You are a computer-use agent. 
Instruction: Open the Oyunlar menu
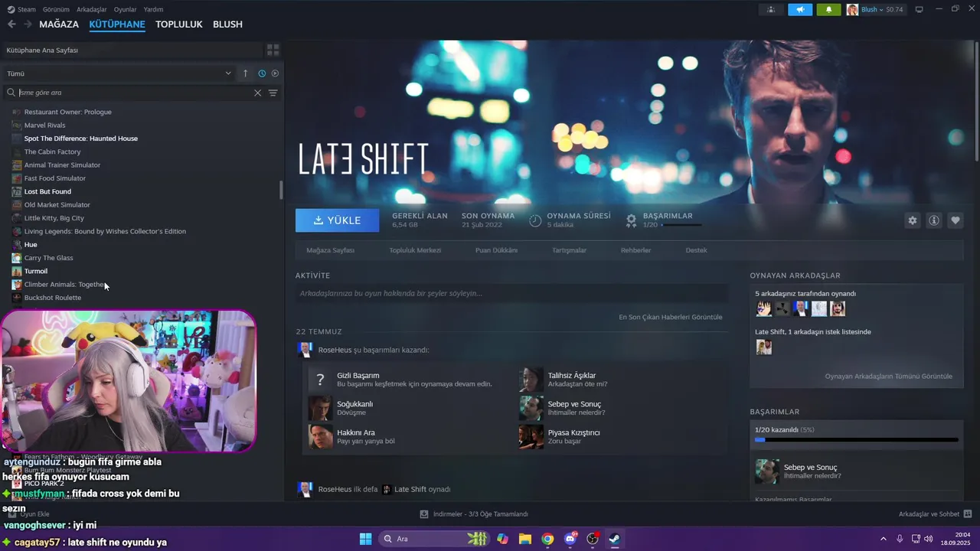[x=125, y=9]
